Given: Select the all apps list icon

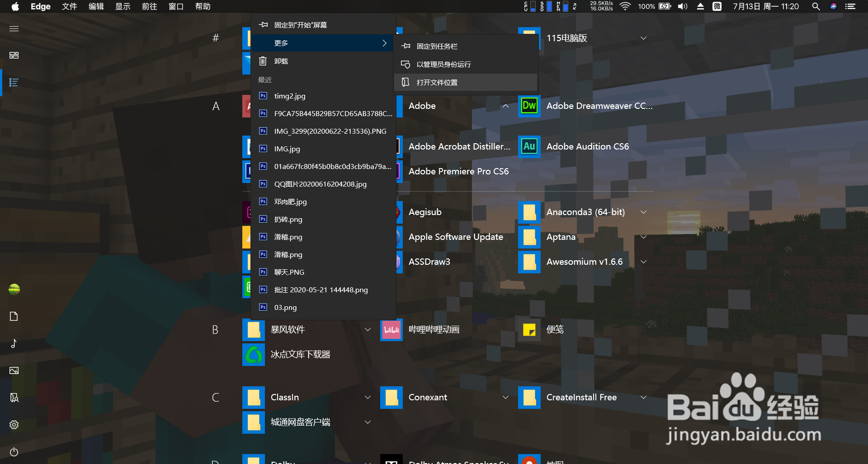Looking at the screenshot, I should (14, 82).
